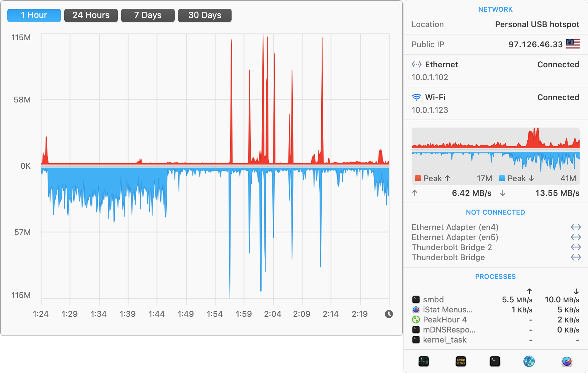Click the Public IP address 97.126.46.33
The height and width of the screenshot is (373, 588).
[x=535, y=44]
